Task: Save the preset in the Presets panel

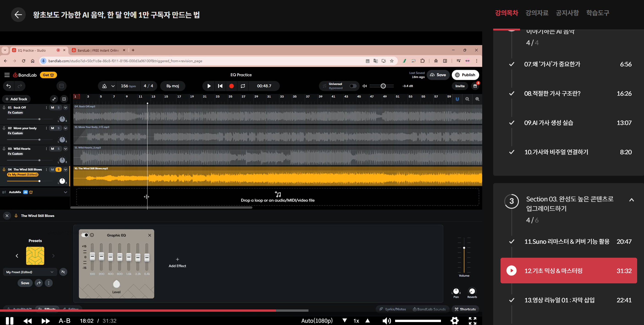Action: pos(25,283)
